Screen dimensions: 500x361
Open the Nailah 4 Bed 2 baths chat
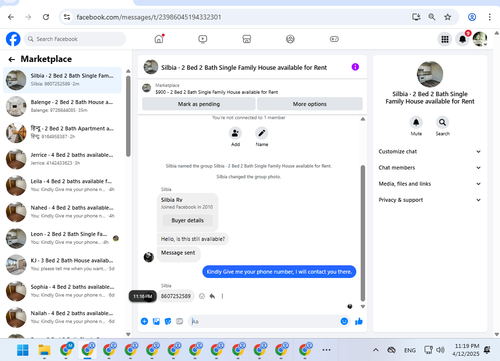click(x=62, y=317)
